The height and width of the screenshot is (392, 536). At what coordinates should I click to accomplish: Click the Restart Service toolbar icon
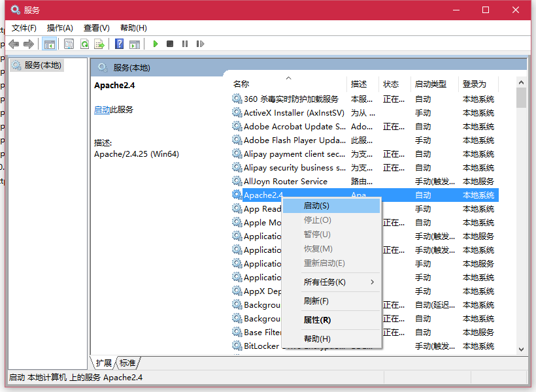click(200, 44)
